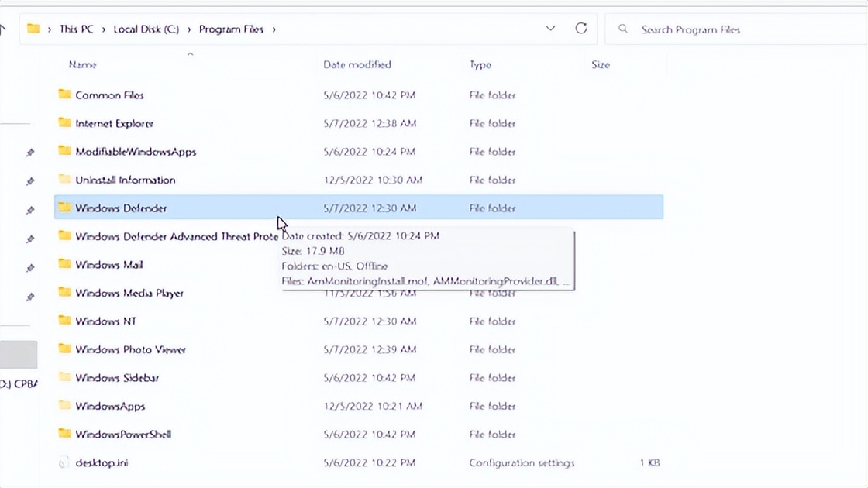The height and width of the screenshot is (488, 868).
Task: Toggle the sort arrow above the Name column
Action: point(189,54)
